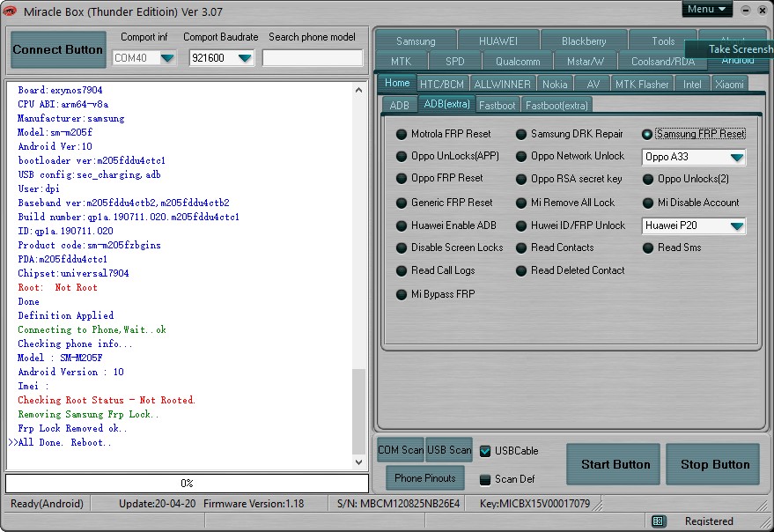The width and height of the screenshot is (774, 532).
Task: Switch to the Mstar/W tab
Action: [x=585, y=62]
